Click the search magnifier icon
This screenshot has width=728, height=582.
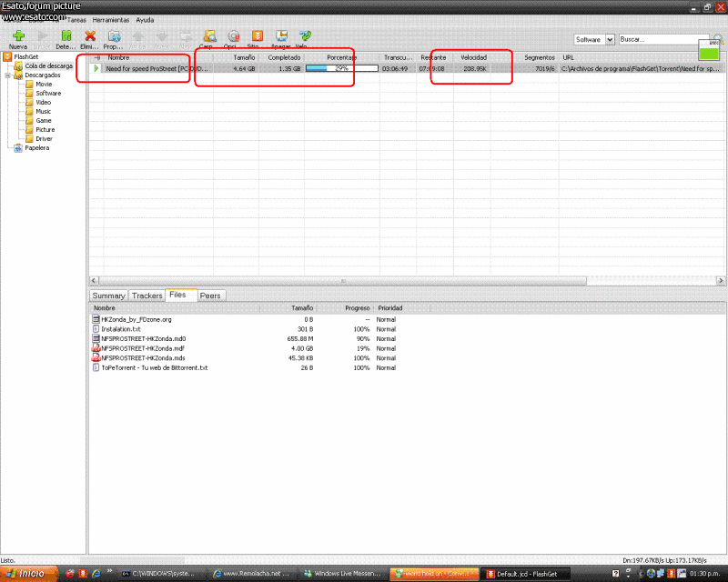click(718, 39)
